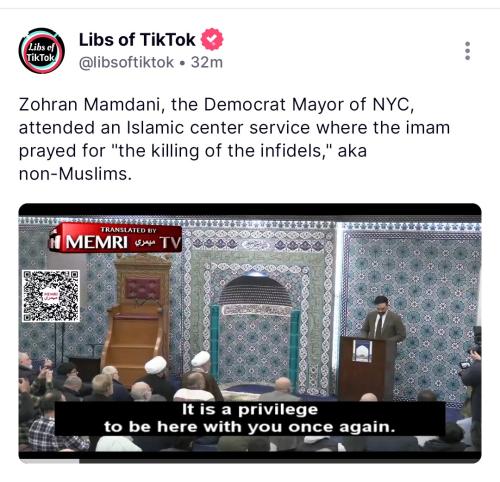Viewport: 500px width, 482px height.
Task: Seek using the video progress bar
Action: click(250, 461)
